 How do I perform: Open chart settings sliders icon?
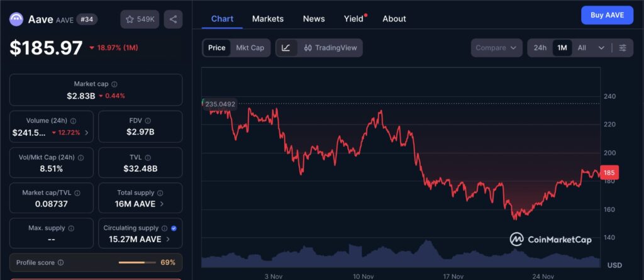623,48
